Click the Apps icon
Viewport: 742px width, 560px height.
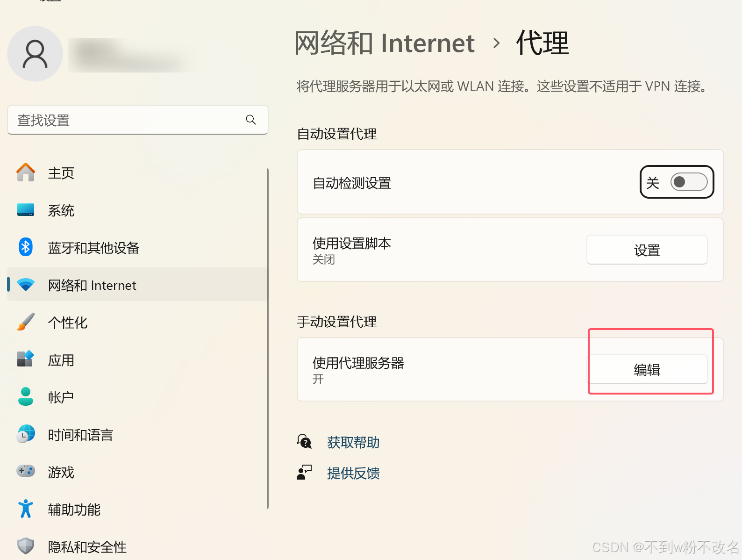(x=26, y=359)
